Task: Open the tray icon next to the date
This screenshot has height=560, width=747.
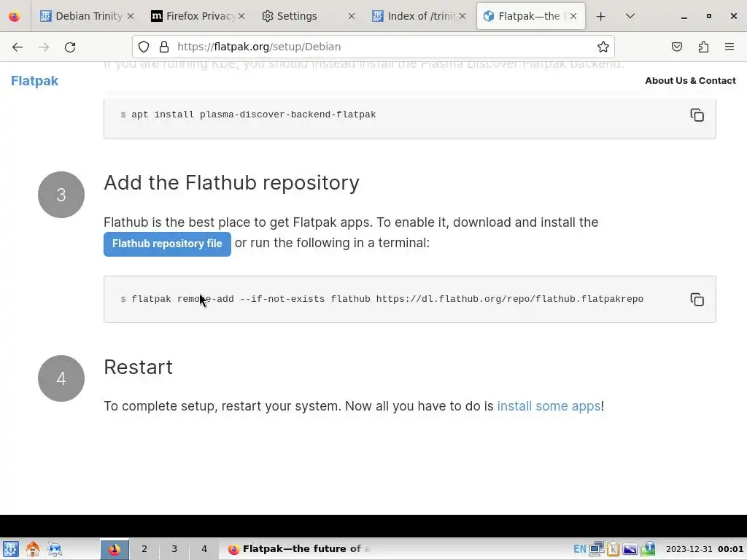Action: pyautogui.click(x=648, y=549)
